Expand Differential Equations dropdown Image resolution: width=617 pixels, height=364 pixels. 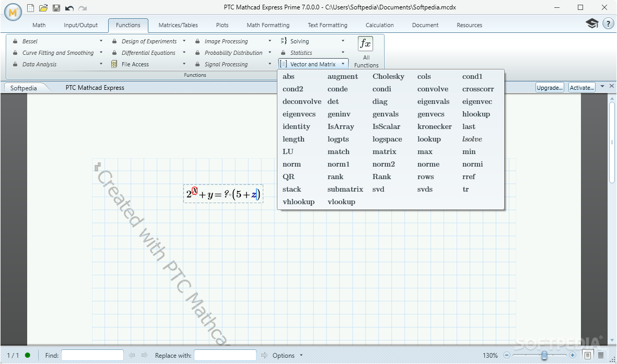tap(184, 52)
